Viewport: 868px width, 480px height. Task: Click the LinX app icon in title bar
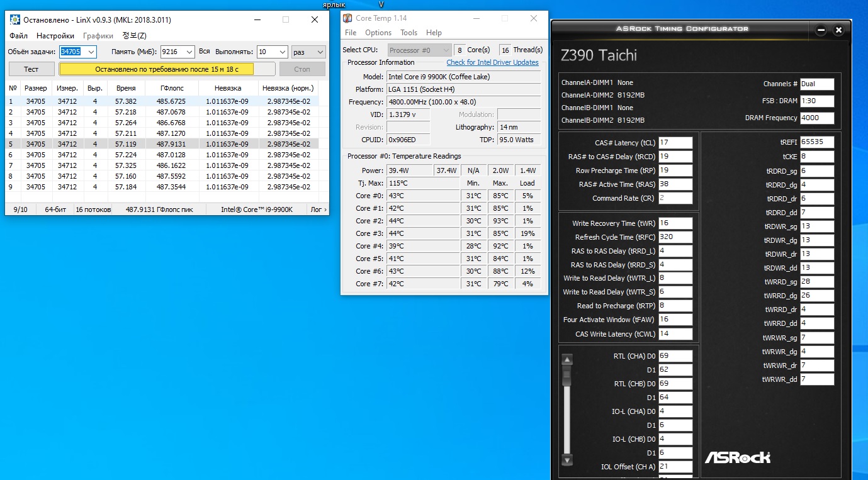[14, 20]
